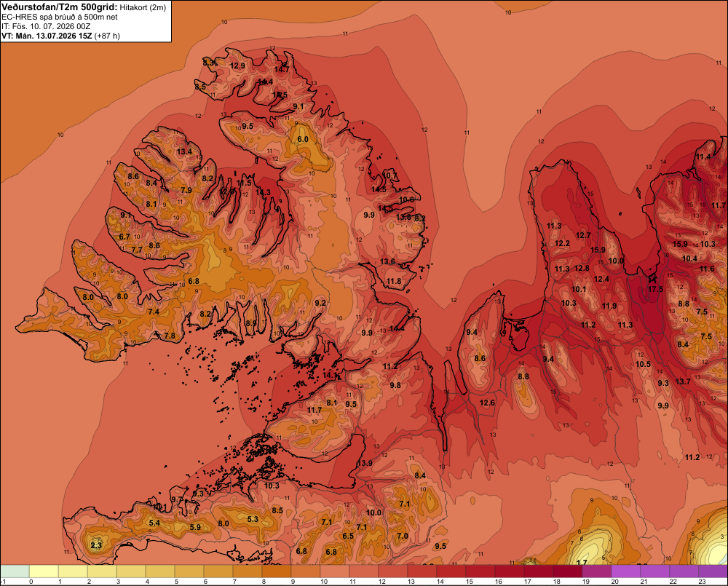Click the 11.8 temperature label
This screenshot has width=728, height=586.
click(394, 281)
